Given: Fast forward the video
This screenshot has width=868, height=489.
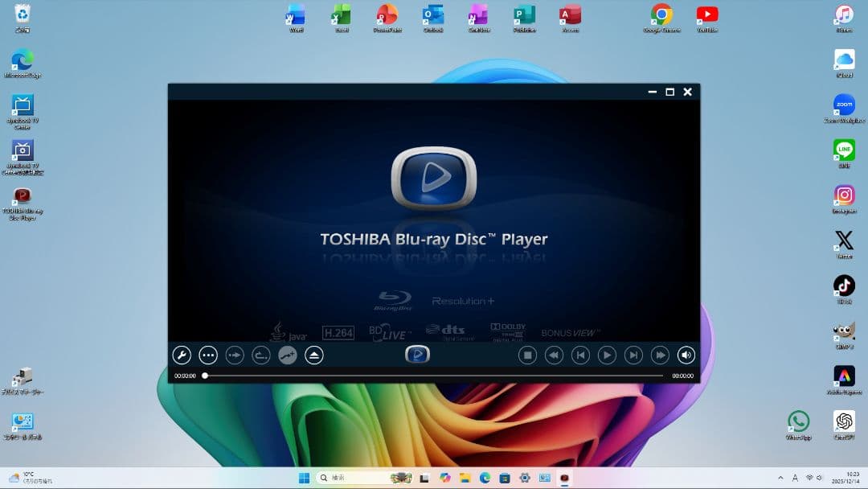Looking at the screenshot, I should [x=660, y=355].
